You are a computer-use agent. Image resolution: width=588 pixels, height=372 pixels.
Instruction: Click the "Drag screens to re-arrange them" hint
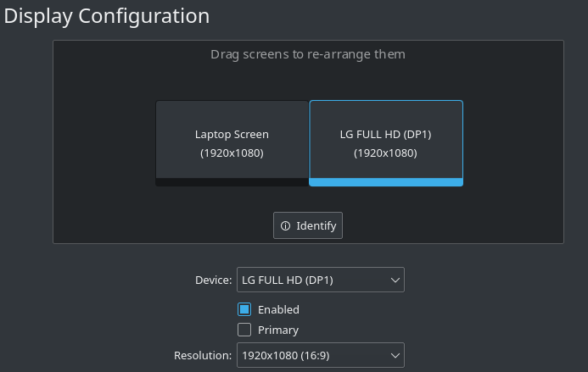point(308,54)
